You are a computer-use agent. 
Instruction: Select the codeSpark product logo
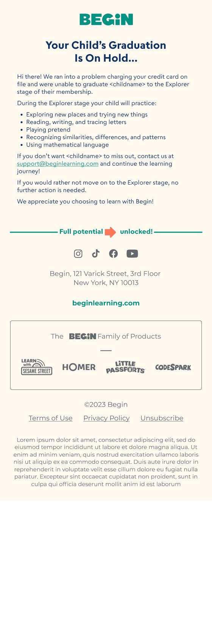(173, 367)
